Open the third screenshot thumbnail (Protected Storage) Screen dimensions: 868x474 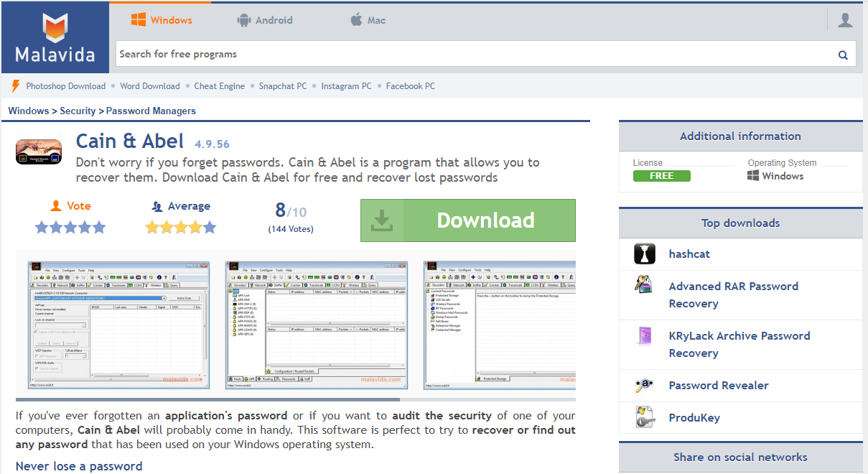[x=500, y=325]
